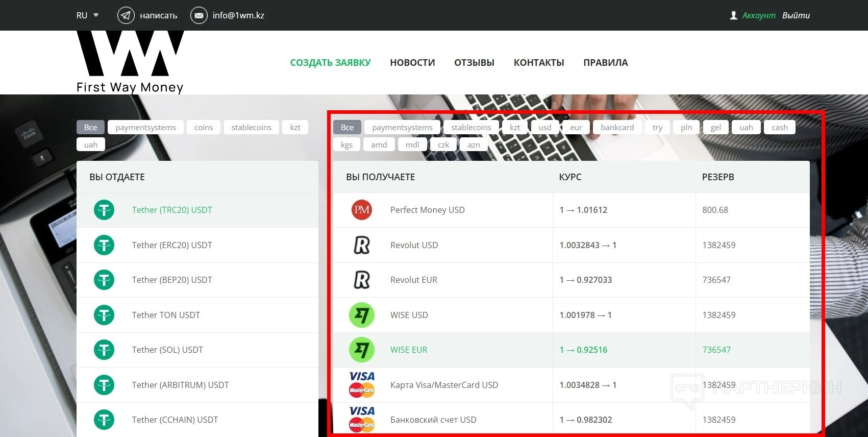Open the ОТЗЫВЫ menu item
The width and height of the screenshot is (868, 437).
(x=474, y=63)
